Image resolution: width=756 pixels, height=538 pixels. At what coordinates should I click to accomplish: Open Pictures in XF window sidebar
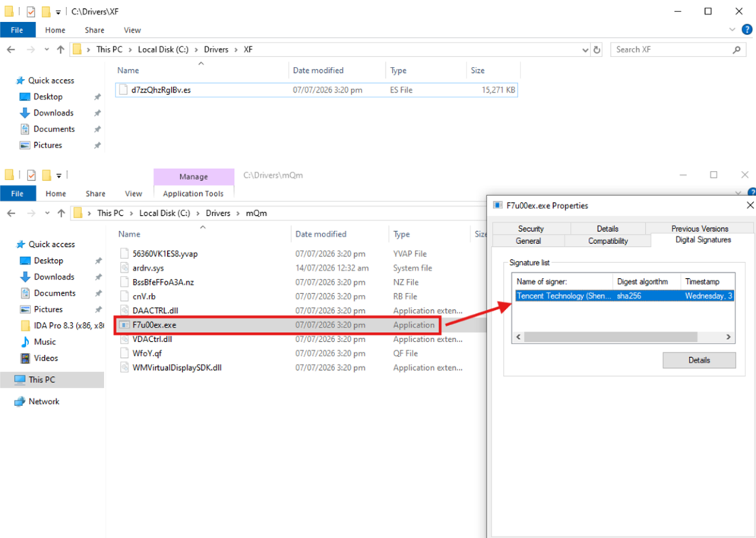(x=47, y=145)
